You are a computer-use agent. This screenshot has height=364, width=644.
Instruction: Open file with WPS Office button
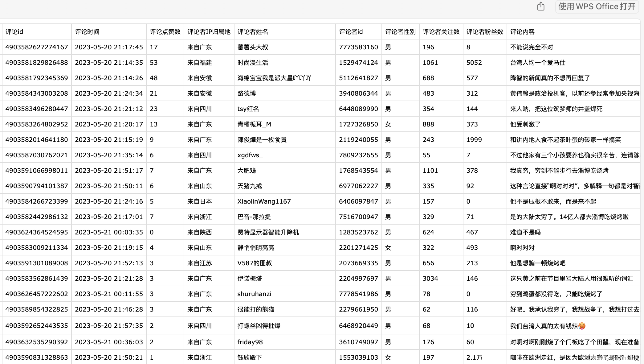pos(597,6)
